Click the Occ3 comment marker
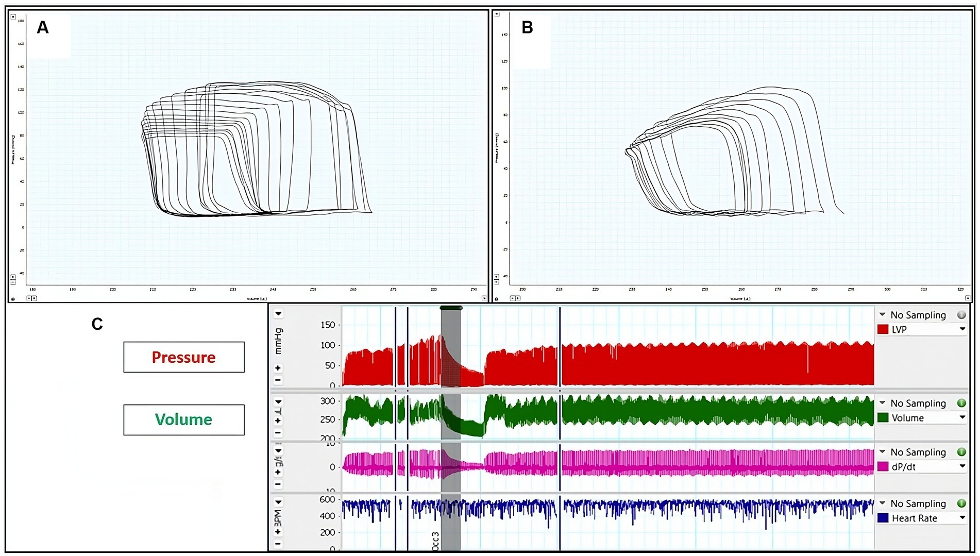Screen dimensions: 980x556 click(x=436, y=541)
